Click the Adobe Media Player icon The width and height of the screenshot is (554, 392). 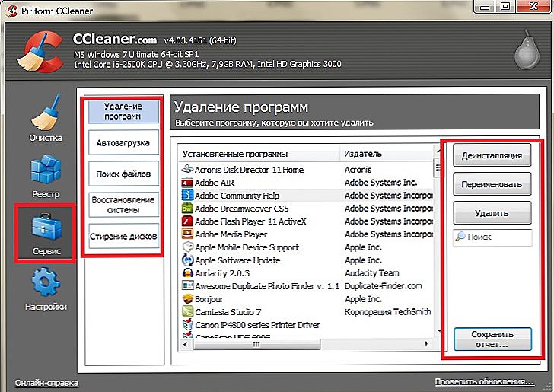tap(187, 234)
